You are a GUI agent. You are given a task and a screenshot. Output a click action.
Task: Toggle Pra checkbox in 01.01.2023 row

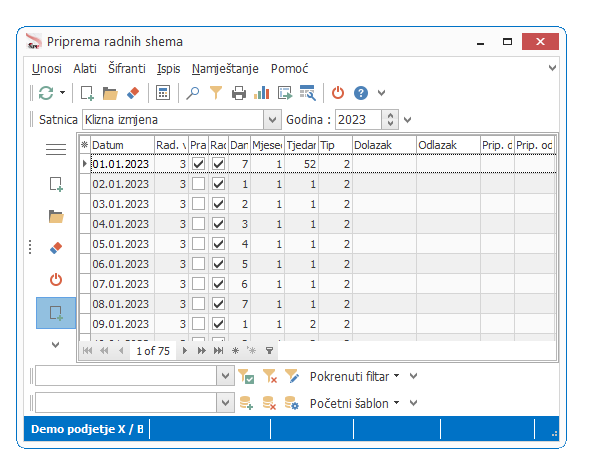tap(198, 164)
